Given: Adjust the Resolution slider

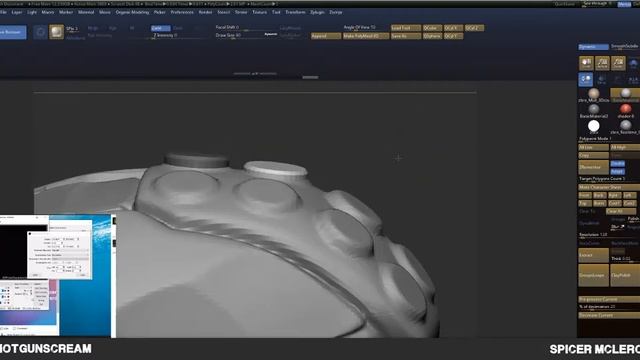Looking at the screenshot, I should [x=609, y=235].
